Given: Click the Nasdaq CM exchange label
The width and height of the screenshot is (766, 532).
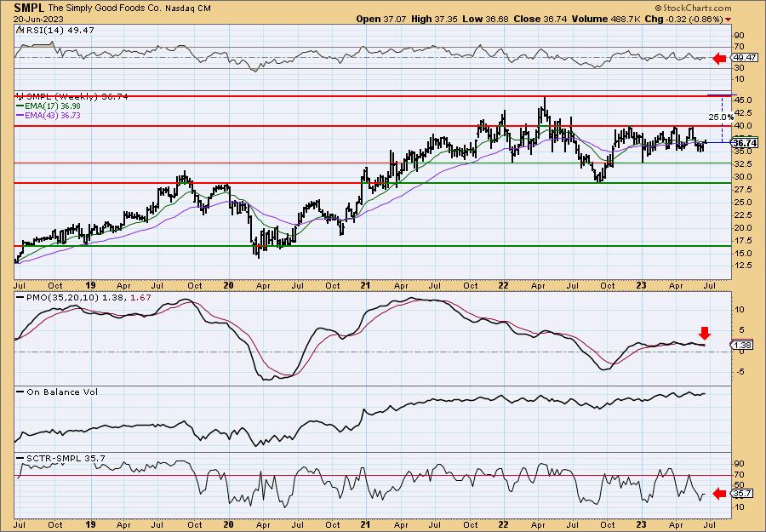Looking at the screenshot, I should (x=187, y=9).
